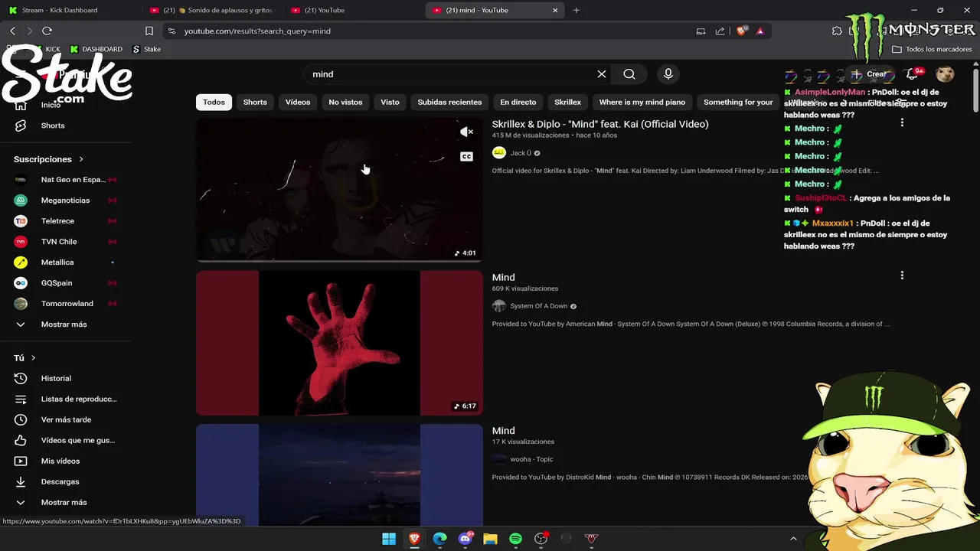Expand Mostrar más under subscriptions
Viewport: 980px width, 551px height.
coord(64,324)
